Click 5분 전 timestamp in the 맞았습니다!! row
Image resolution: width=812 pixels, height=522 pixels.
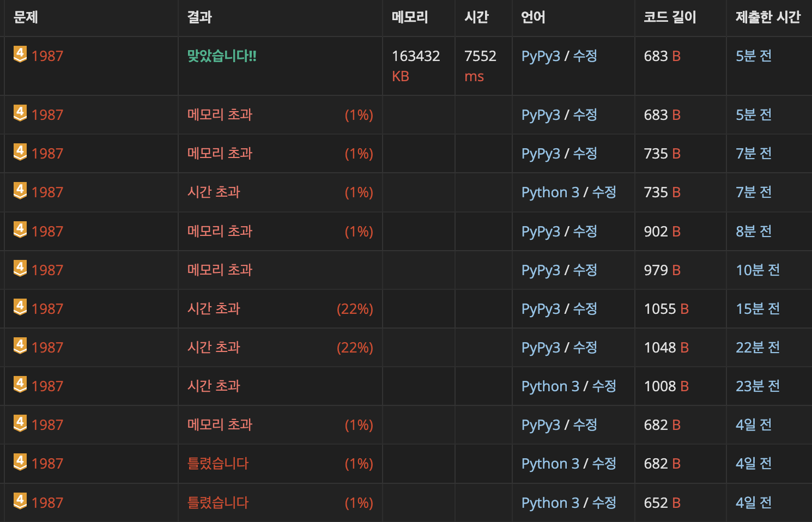pos(754,56)
